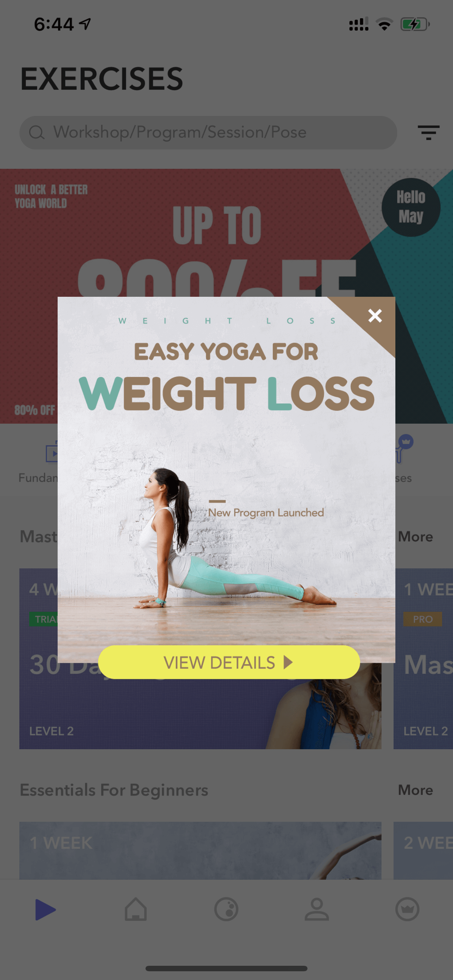Open the circular discover tab icon

pyautogui.click(x=226, y=910)
